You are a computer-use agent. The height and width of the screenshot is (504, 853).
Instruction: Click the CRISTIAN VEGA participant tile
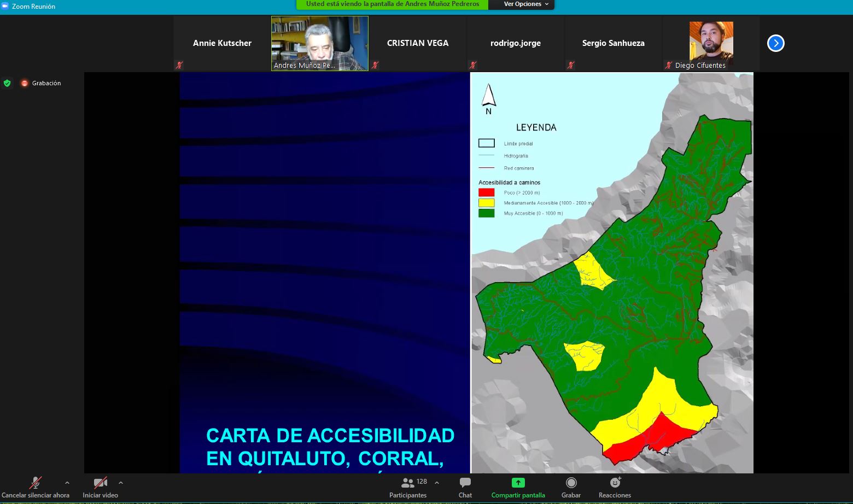[418, 43]
